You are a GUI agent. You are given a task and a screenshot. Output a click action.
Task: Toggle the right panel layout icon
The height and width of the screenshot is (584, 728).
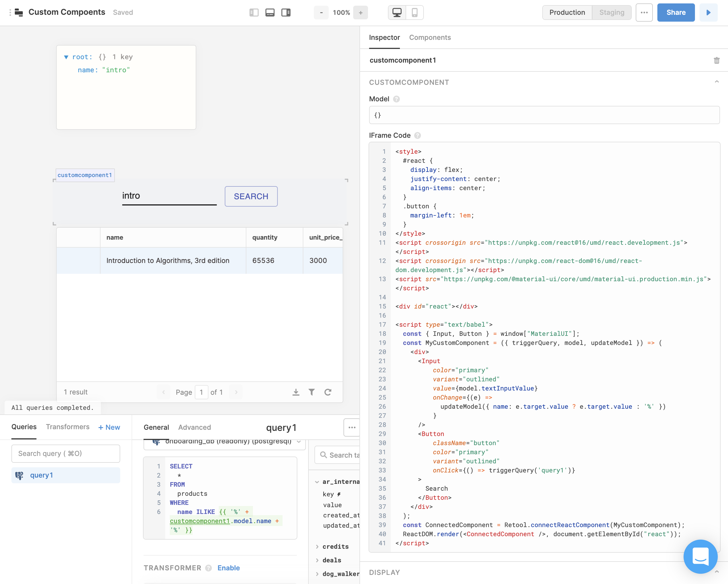(x=286, y=13)
